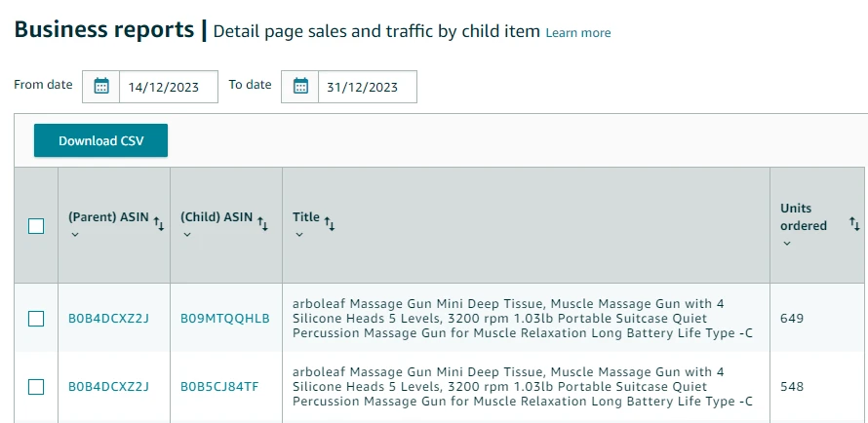This screenshot has width=868, height=423.
Task: Open child ASIN B09MTQQHLB link
Action: pos(225,319)
